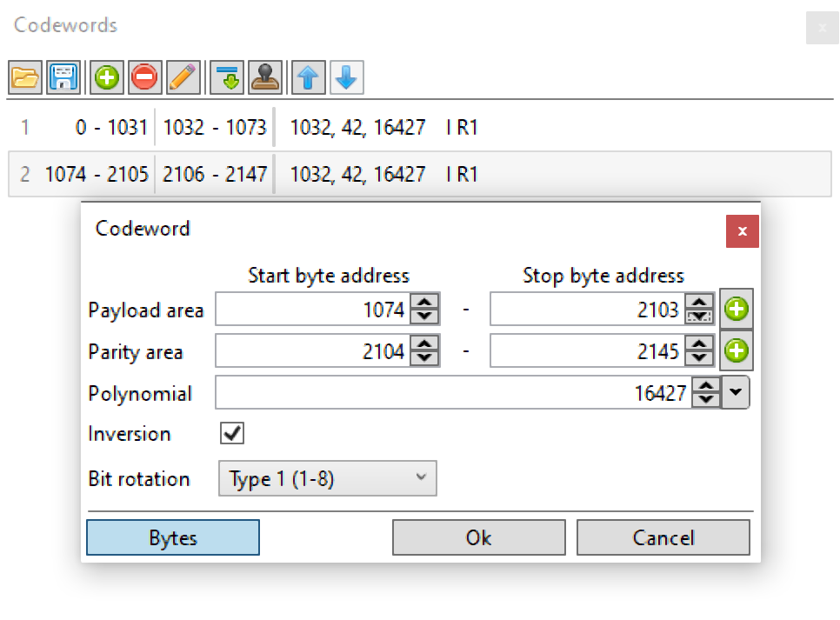Move codeword up with blue arrow
This screenshot has height=620, width=840.
tap(308, 77)
